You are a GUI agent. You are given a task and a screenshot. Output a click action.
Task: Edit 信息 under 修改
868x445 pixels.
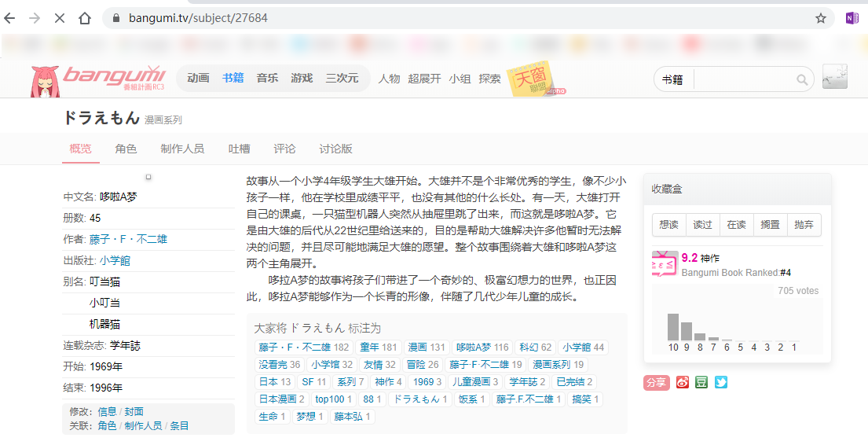coord(108,411)
